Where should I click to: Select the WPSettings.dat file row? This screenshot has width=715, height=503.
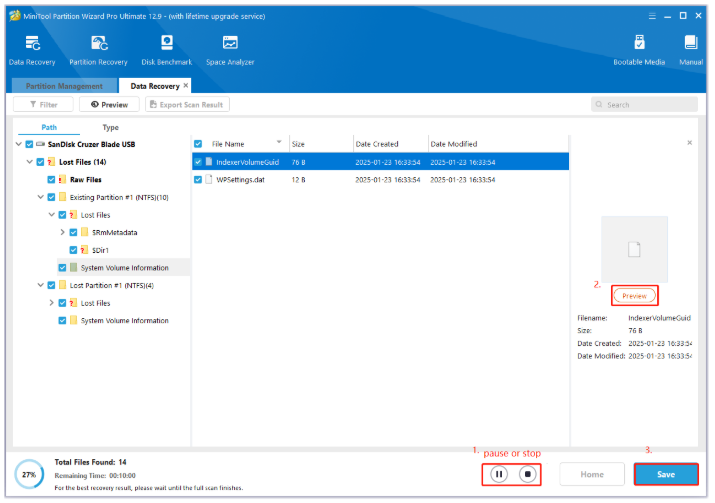[380, 180]
